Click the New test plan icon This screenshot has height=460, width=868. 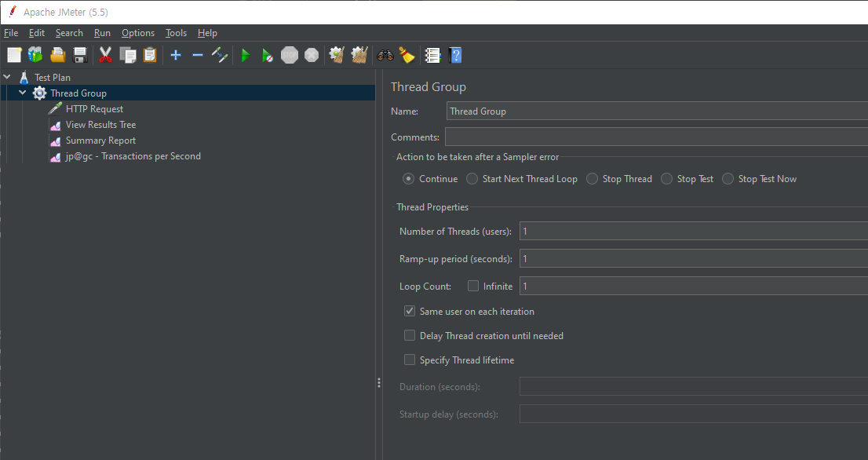[14, 55]
